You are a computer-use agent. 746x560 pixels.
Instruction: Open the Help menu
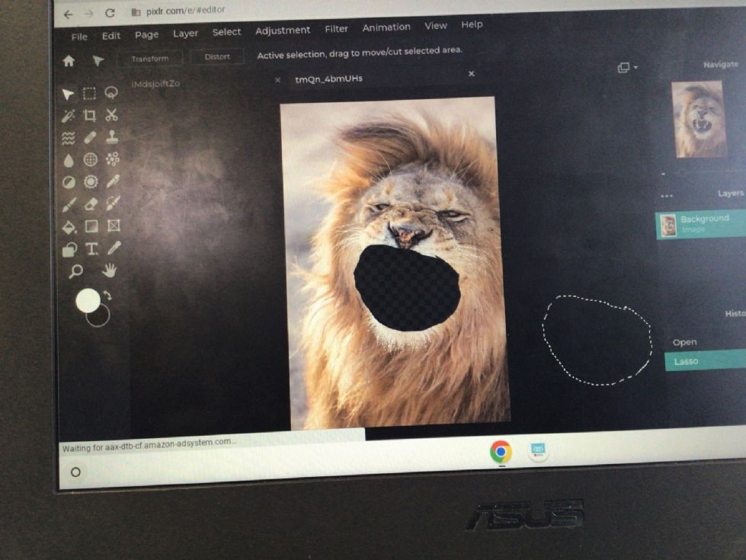point(472,24)
